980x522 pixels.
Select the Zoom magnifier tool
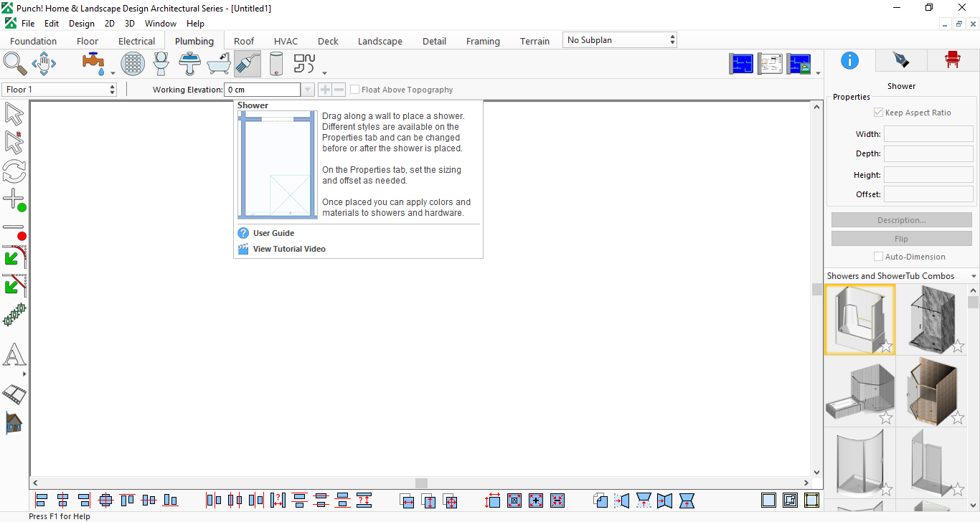point(15,64)
